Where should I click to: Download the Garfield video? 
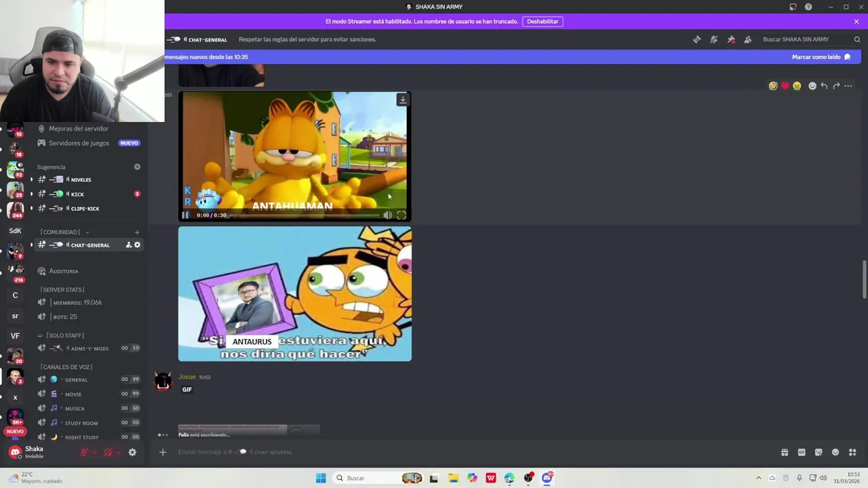click(x=403, y=100)
